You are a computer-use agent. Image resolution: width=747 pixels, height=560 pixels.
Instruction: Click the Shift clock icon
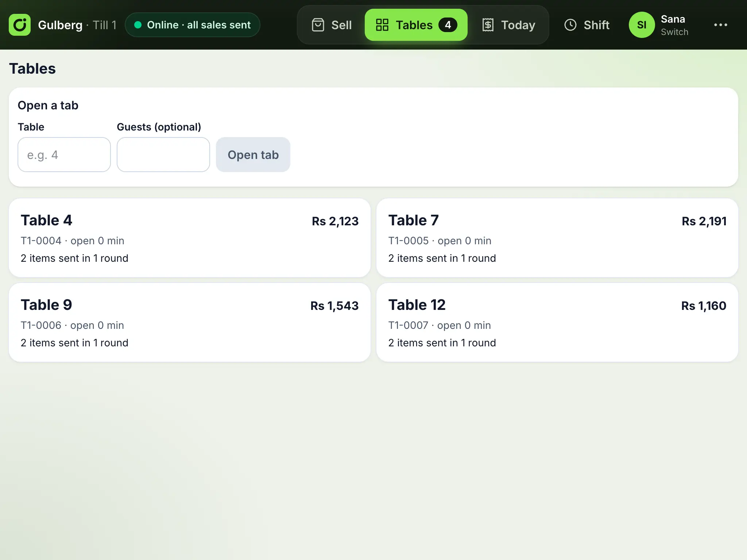pos(570,25)
